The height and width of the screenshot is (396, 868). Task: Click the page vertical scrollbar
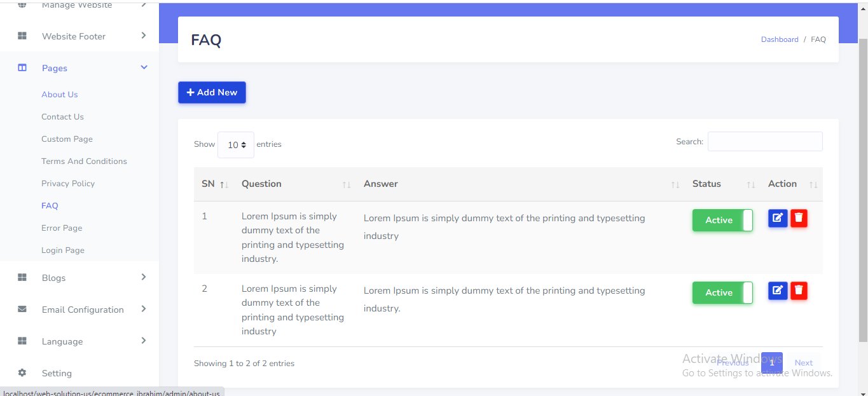[862, 191]
